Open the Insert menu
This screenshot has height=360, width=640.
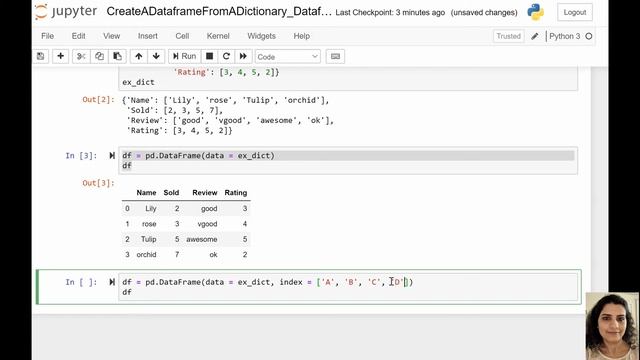pos(147,36)
